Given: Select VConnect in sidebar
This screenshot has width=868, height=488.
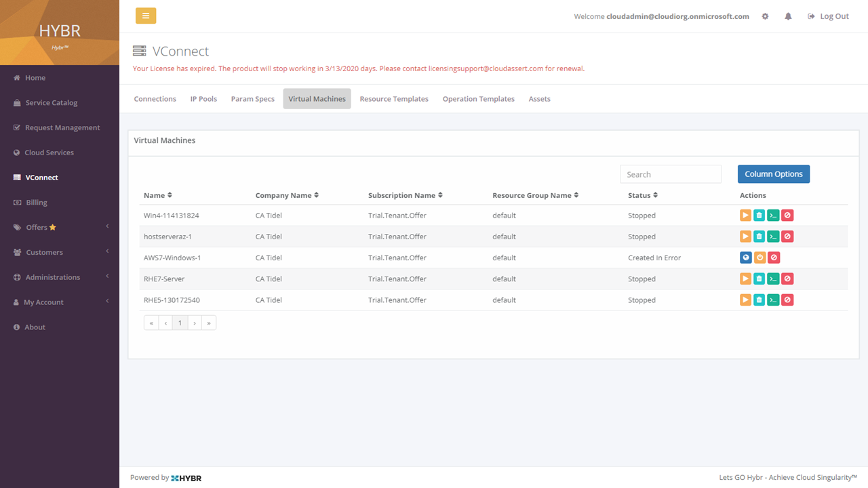Looking at the screenshot, I should 60,178.
